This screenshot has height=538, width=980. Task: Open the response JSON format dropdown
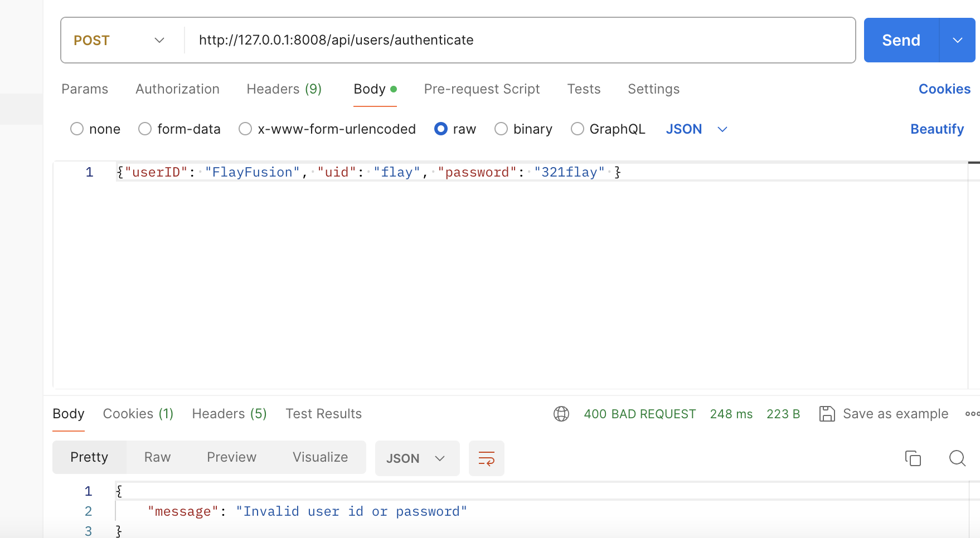click(417, 458)
